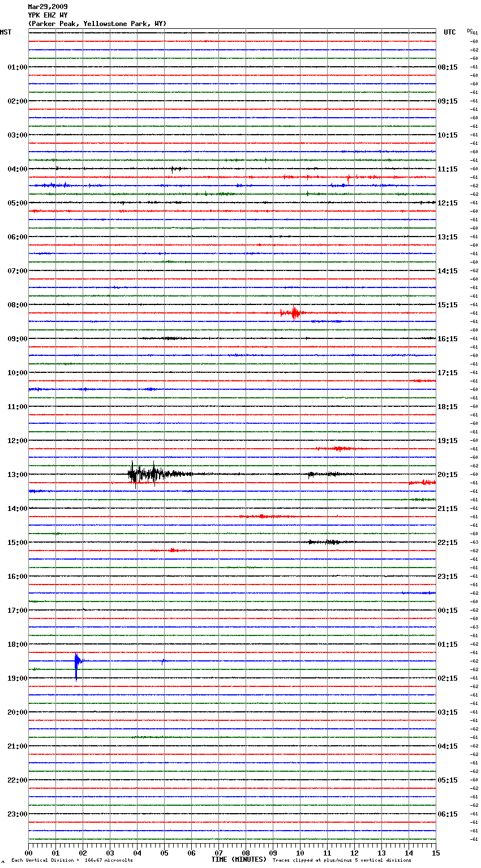Click the 05:00 MST time label
Viewport: 481px width, 868px height.
(x=17, y=203)
